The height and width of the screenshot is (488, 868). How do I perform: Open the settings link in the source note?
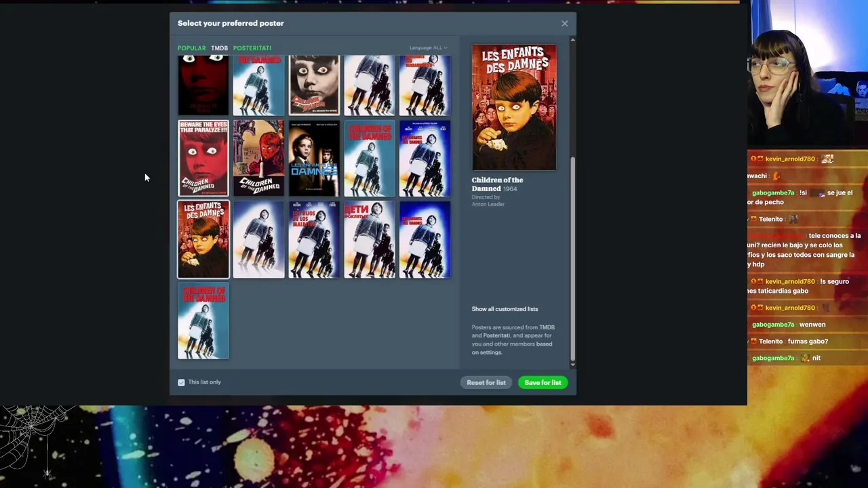(x=491, y=352)
